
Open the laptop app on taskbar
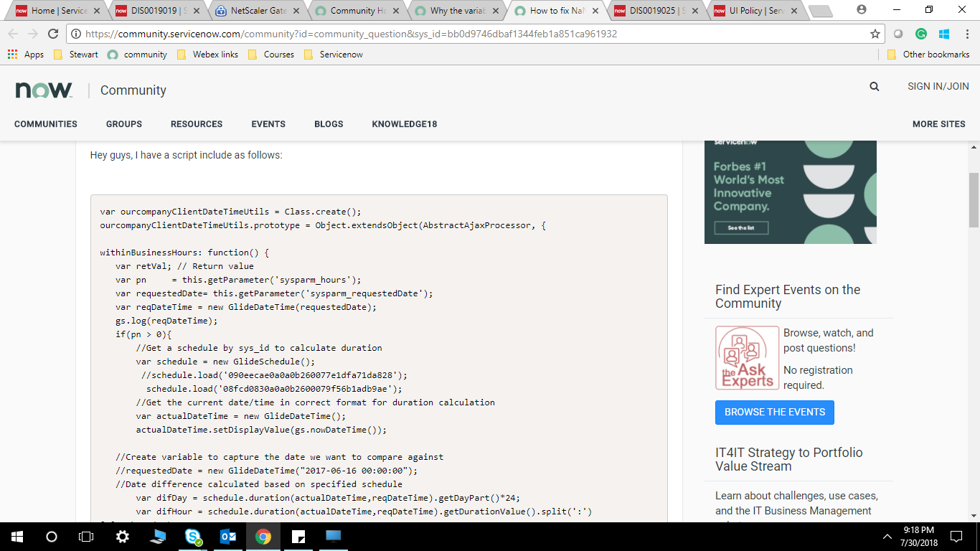point(158,536)
